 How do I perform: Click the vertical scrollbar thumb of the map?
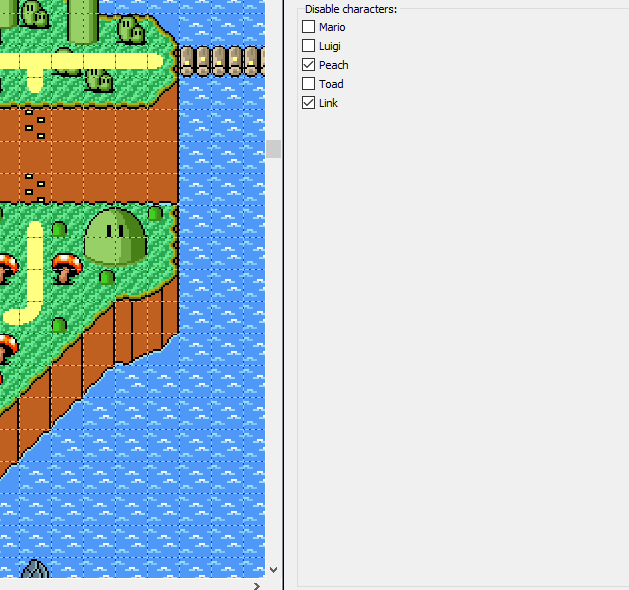point(274,149)
